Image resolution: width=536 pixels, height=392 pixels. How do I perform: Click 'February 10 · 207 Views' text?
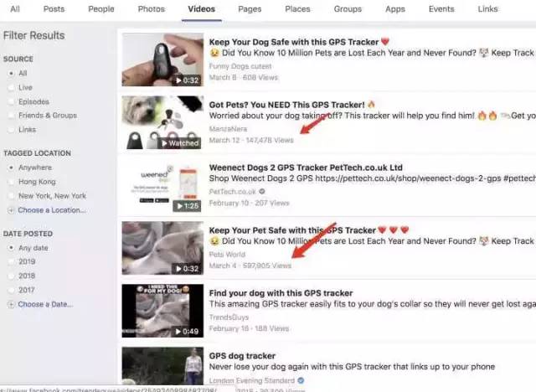(250, 203)
